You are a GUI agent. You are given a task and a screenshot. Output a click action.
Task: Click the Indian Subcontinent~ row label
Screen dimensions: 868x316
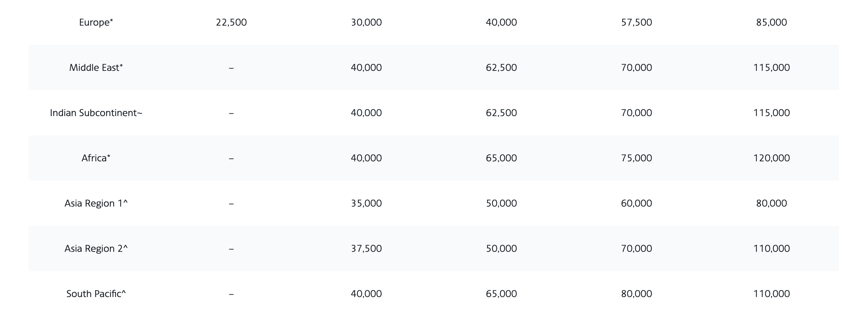96,113
